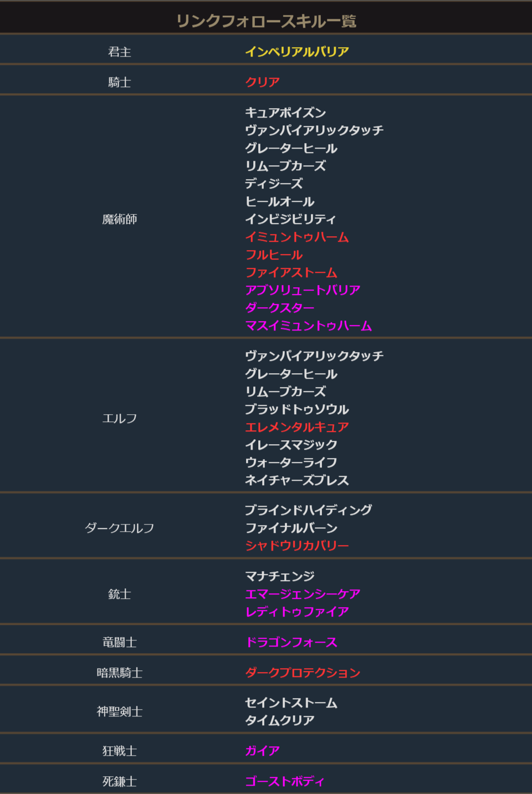The height and width of the screenshot is (794, 532).
Task: Click the シャドウリカバリー skill link
Action: point(297,546)
